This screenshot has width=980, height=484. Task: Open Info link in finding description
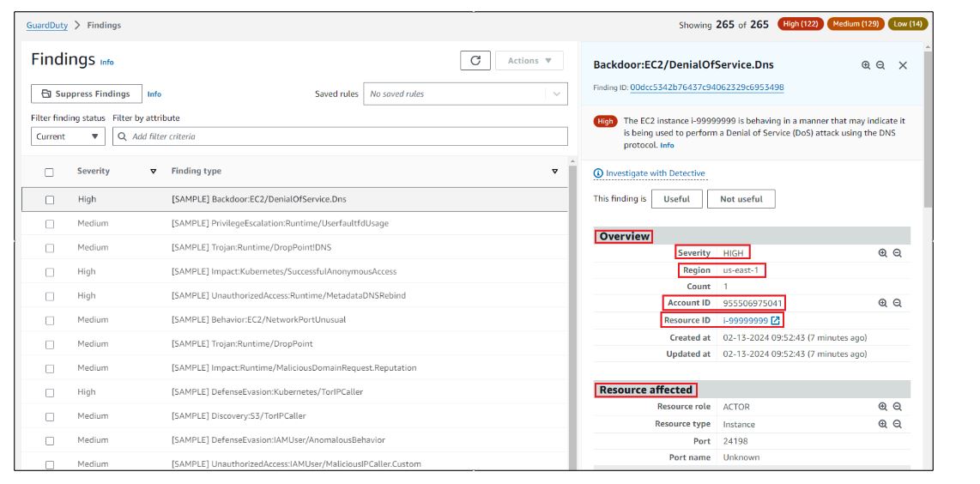point(667,145)
